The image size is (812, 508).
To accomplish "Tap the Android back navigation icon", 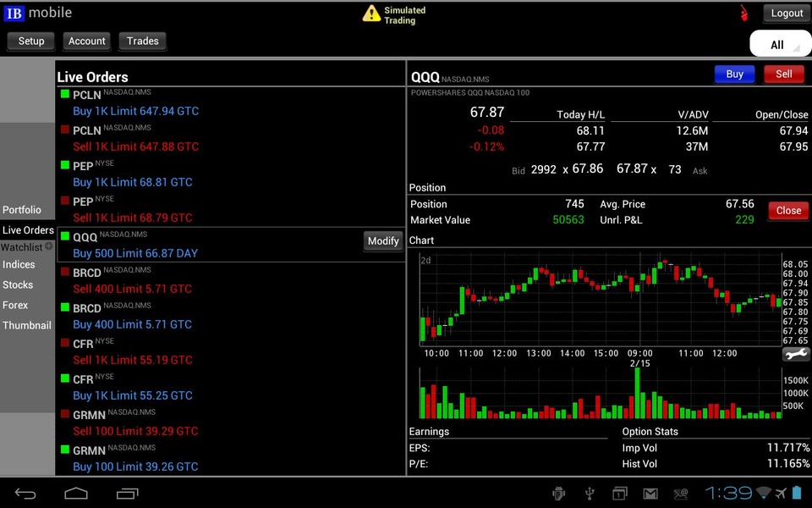I will (25, 494).
